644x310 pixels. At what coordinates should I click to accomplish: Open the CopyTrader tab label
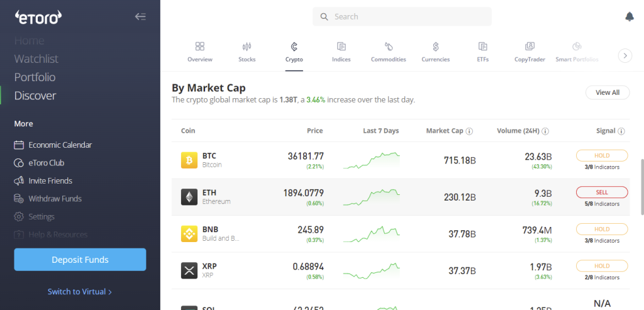coord(530,59)
